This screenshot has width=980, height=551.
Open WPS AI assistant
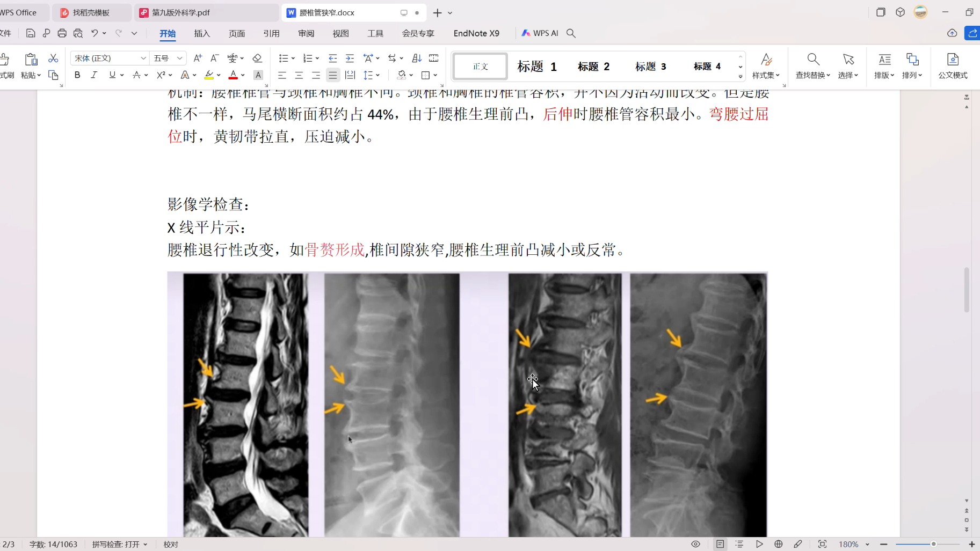tap(539, 33)
